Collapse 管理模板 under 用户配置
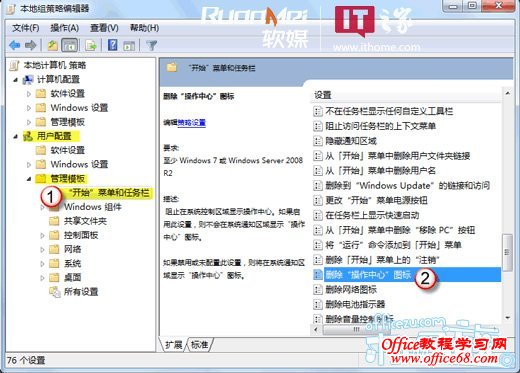This screenshot has width=520, height=373. coord(29,179)
